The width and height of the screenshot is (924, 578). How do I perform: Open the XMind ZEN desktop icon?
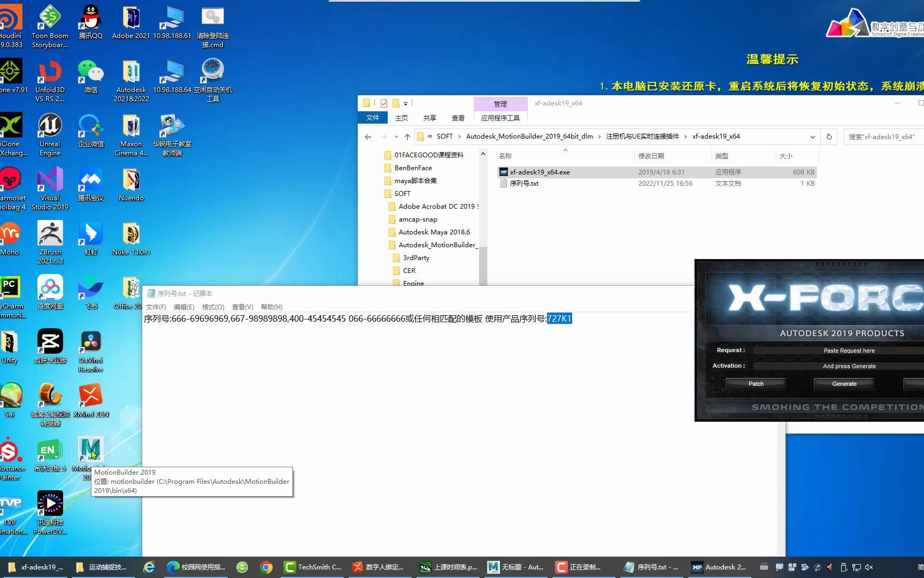pos(90,400)
